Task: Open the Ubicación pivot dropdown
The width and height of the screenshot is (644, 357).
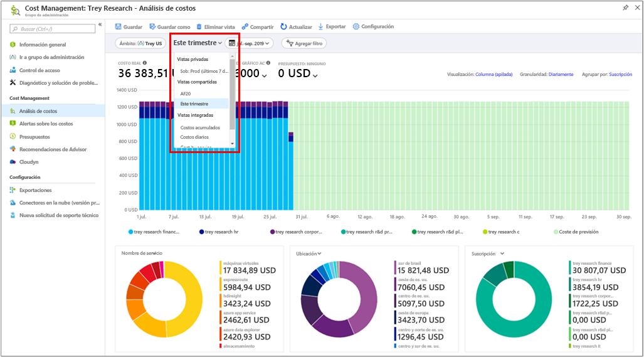Action: (x=309, y=253)
